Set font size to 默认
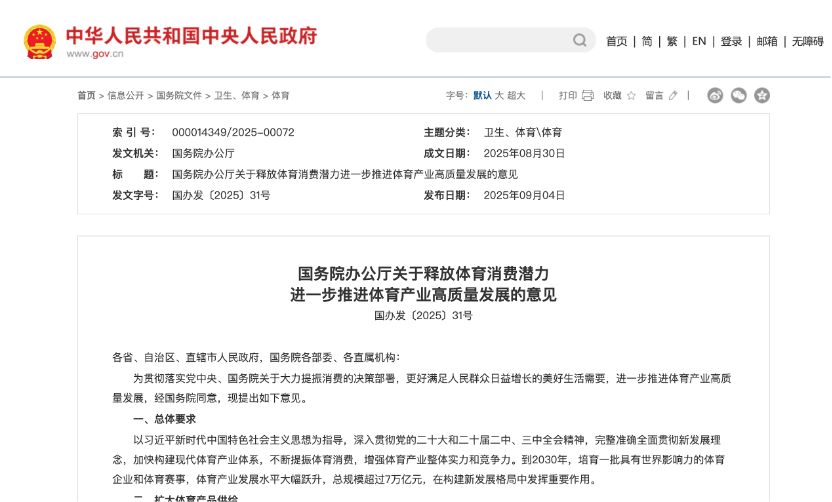This screenshot has height=502, width=832. pos(482,96)
